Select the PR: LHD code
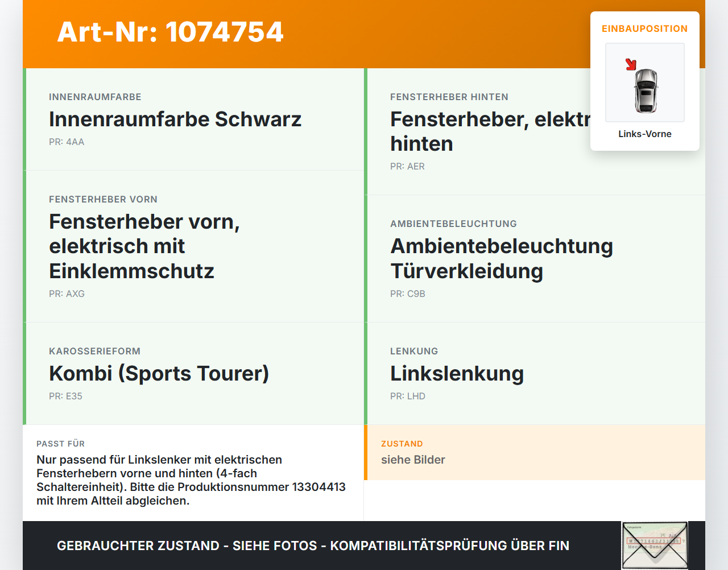Image resolution: width=728 pixels, height=570 pixels. pos(408,396)
